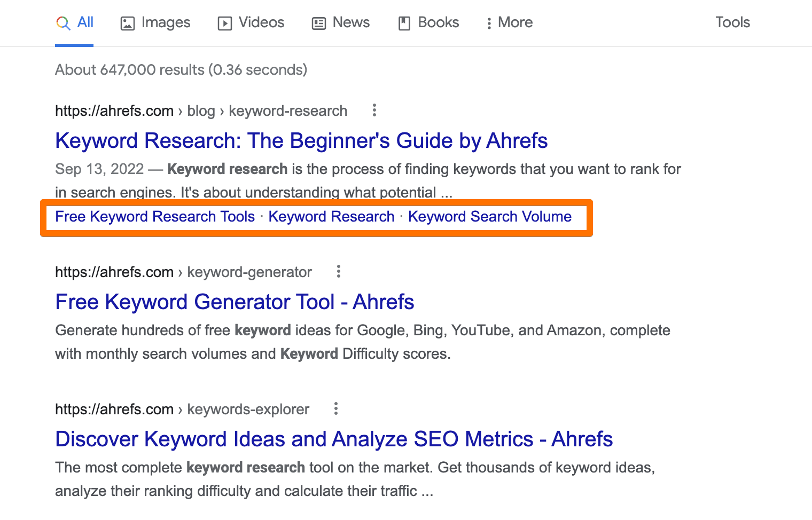Expand the More search categories menu
812x520 pixels.
click(x=508, y=22)
